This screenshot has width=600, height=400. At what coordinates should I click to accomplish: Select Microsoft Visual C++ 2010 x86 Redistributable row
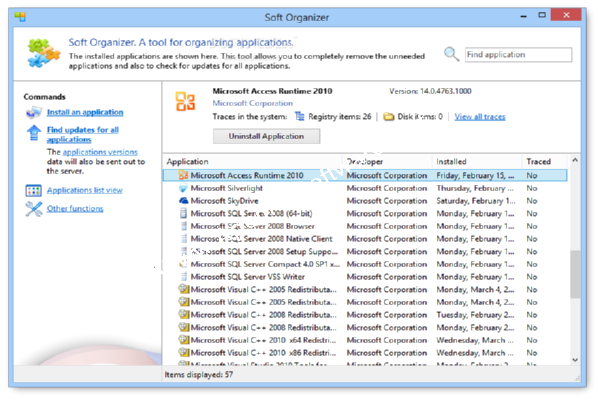365,353
